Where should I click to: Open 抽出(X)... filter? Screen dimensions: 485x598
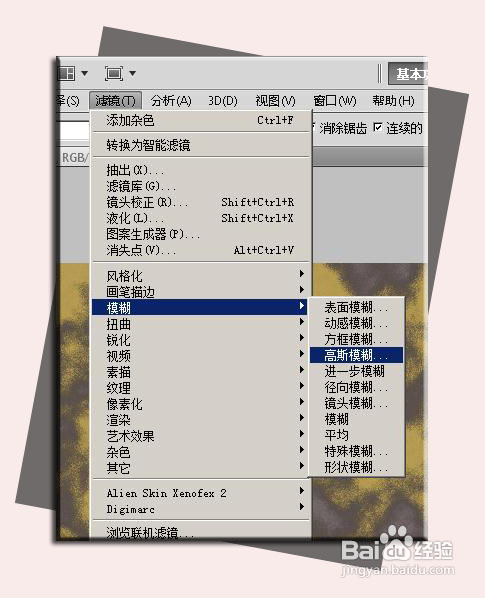pyautogui.click(x=201, y=170)
